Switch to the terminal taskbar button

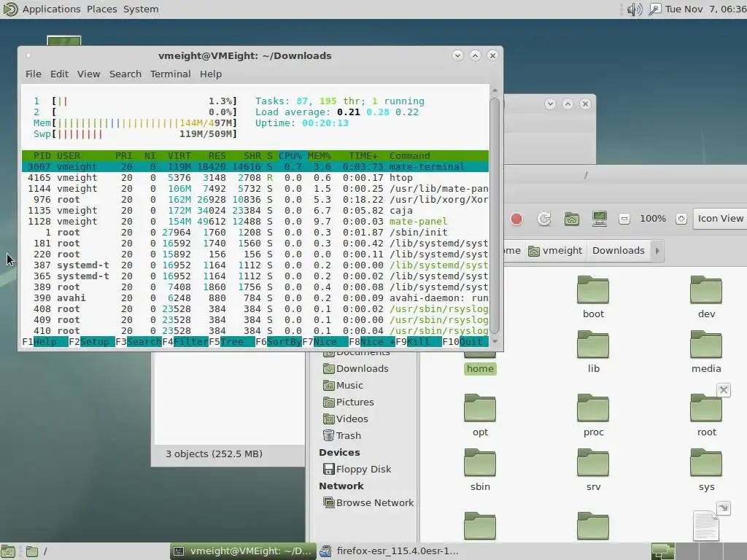point(244,551)
